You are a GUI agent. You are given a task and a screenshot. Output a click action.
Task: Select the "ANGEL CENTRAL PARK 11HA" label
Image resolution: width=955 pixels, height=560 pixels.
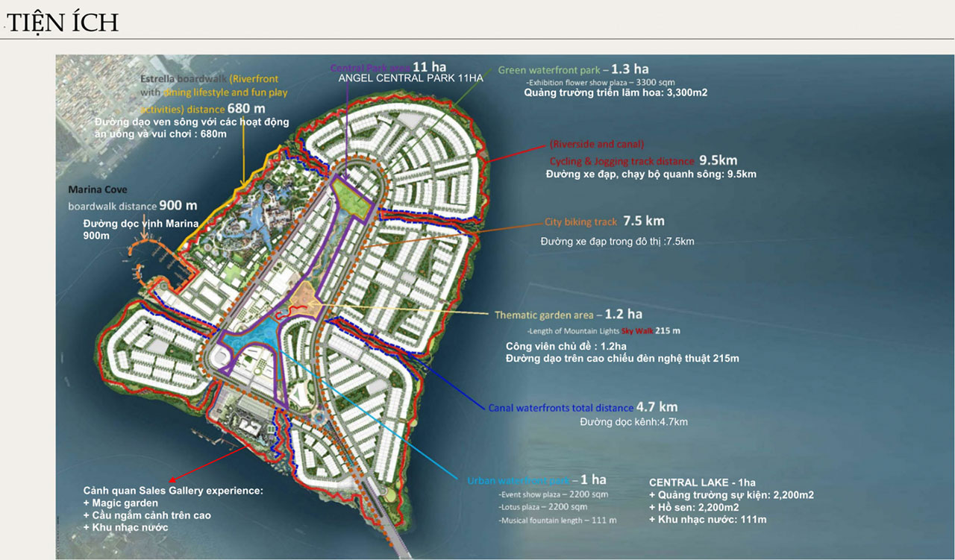pyautogui.click(x=410, y=78)
